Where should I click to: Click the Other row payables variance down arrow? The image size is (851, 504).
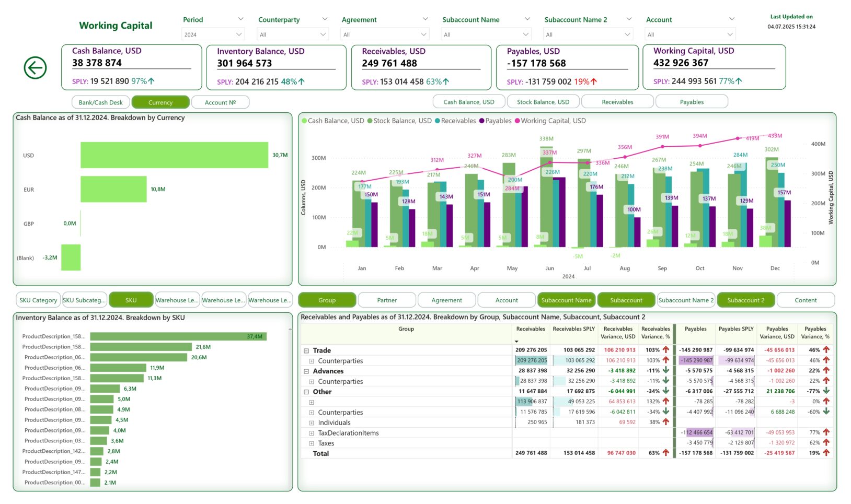[826, 391]
